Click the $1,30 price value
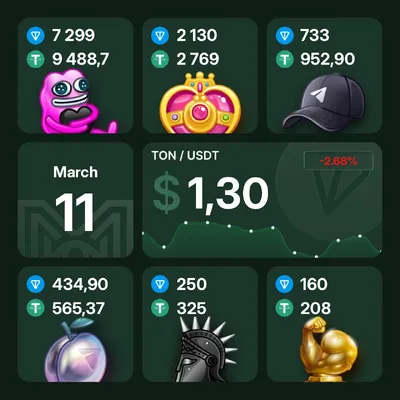The height and width of the screenshot is (400, 400). (x=211, y=195)
